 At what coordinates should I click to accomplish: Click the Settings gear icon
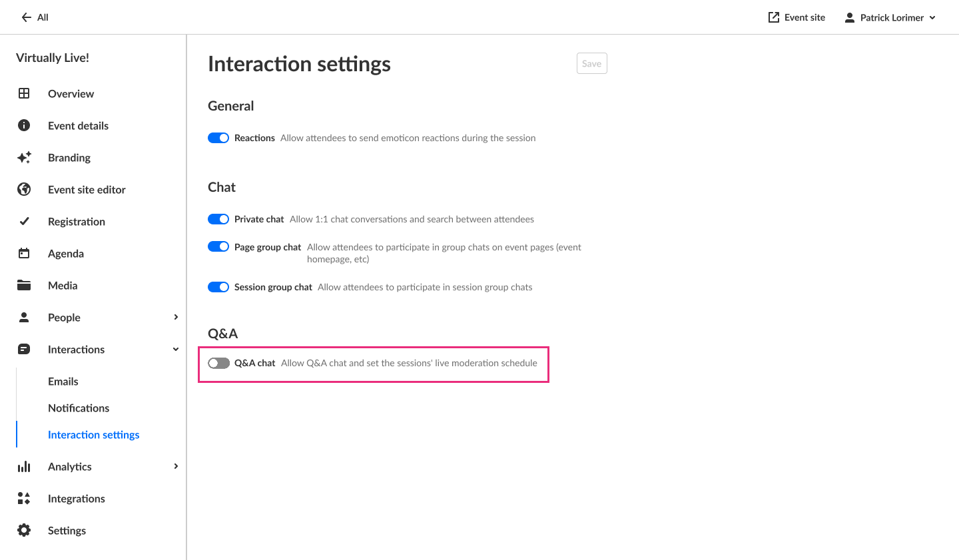coord(24,530)
